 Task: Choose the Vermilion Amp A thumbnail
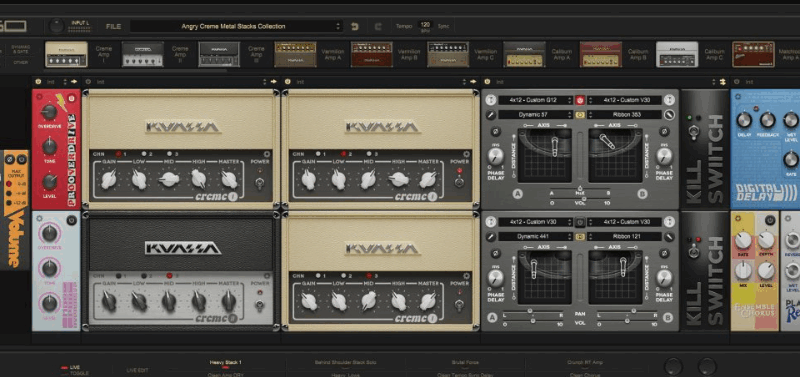[295, 54]
